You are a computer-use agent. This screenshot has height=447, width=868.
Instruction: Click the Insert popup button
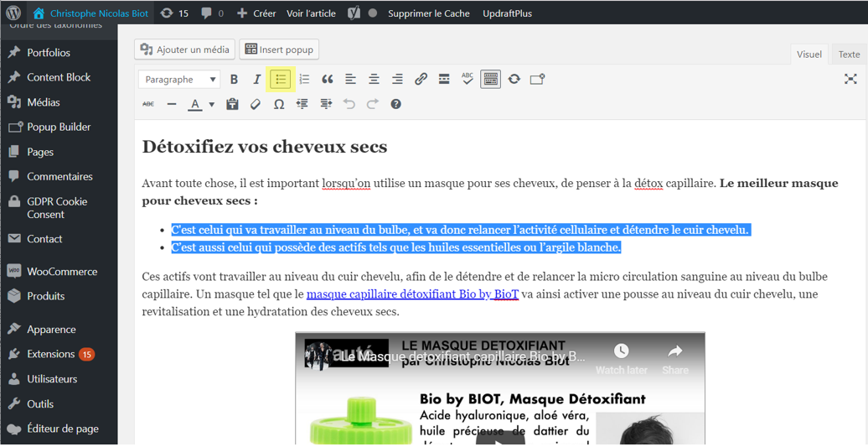click(x=279, y=49)
